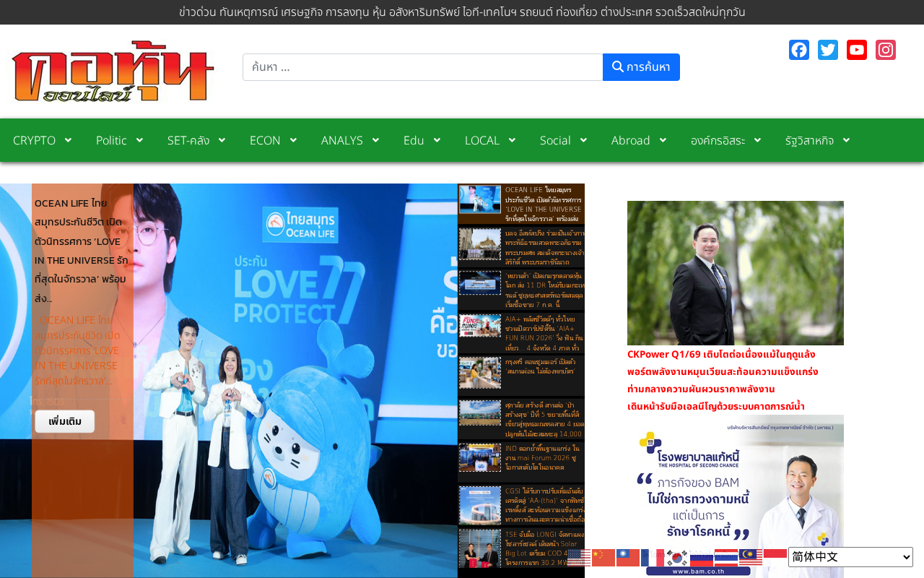Select the Malaysia flag translation icon

[x=751, y=557]
